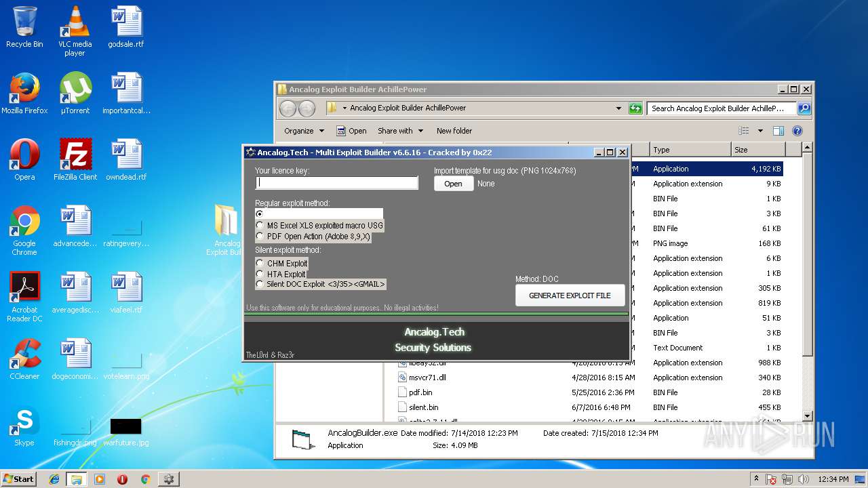Click New folder in Explorer toolbar
Viewport: 868px width, 488px height.
(454, 131)
